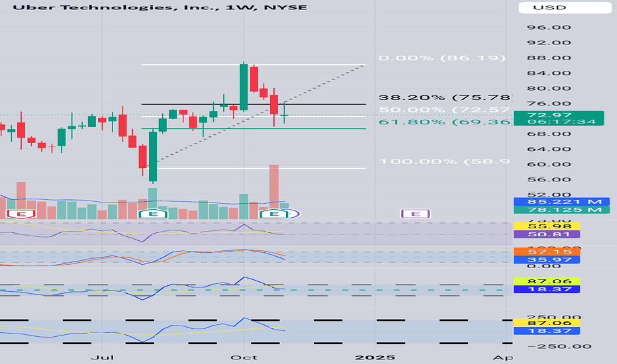The height and width of the screenshot is (364, 617).
Task: Click the yellow 55.98 indicator value
Action: pyautogui.click(x=547, y=226)
